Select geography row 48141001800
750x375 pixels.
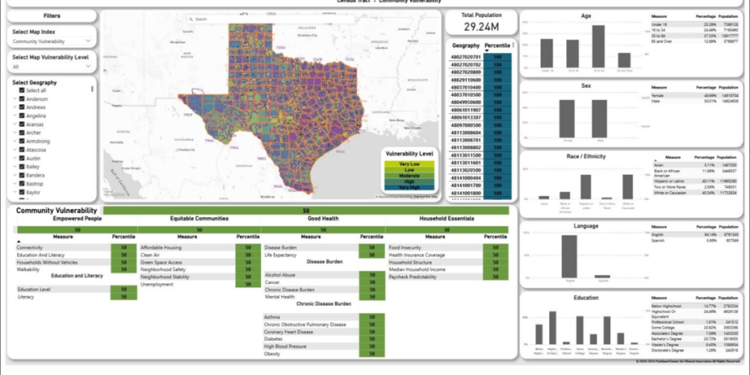point(480,194)
